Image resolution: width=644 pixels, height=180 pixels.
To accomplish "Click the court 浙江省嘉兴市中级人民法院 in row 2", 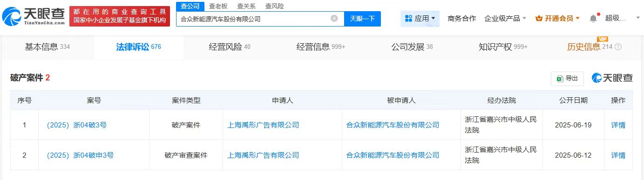I will (501, 155).
